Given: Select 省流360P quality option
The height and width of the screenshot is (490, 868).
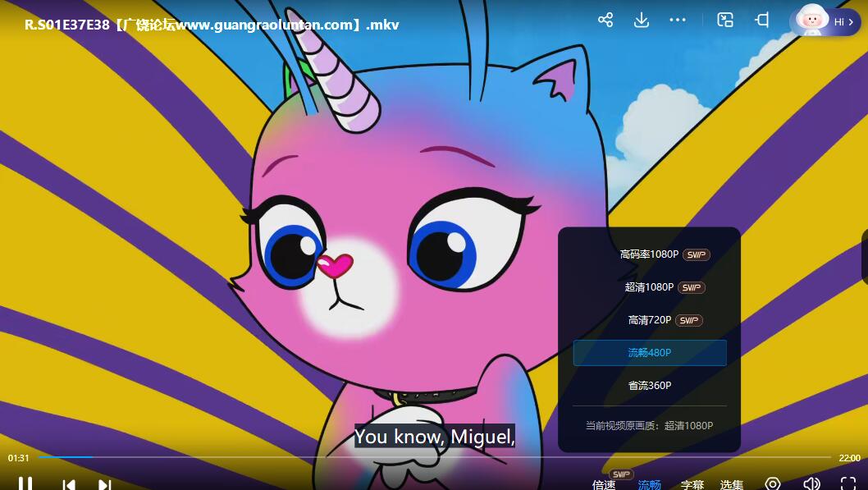Looking at the screenshot, I should [x=649, y=386].
